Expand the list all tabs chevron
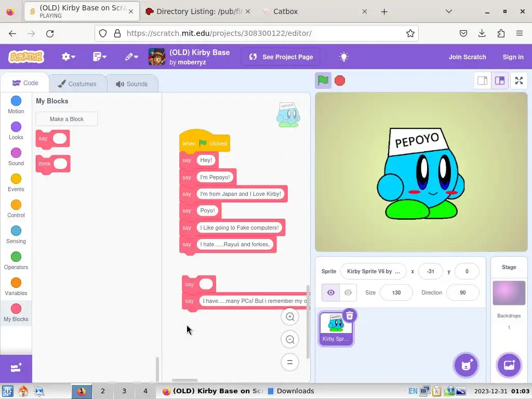Screen dimensions: 532x399 (448, 11)
